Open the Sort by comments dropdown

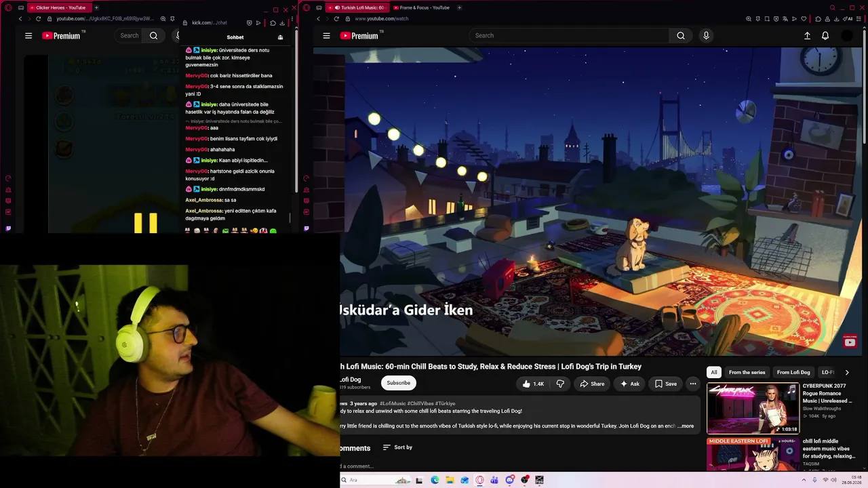[397, 447]
